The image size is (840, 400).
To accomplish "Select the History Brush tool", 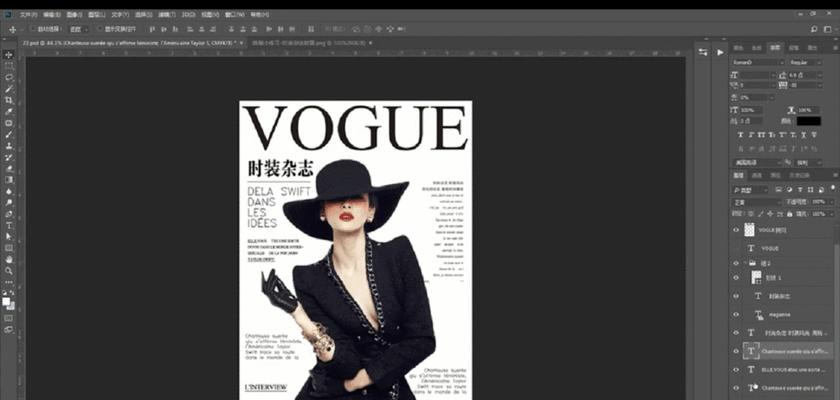I will point(9,157).
